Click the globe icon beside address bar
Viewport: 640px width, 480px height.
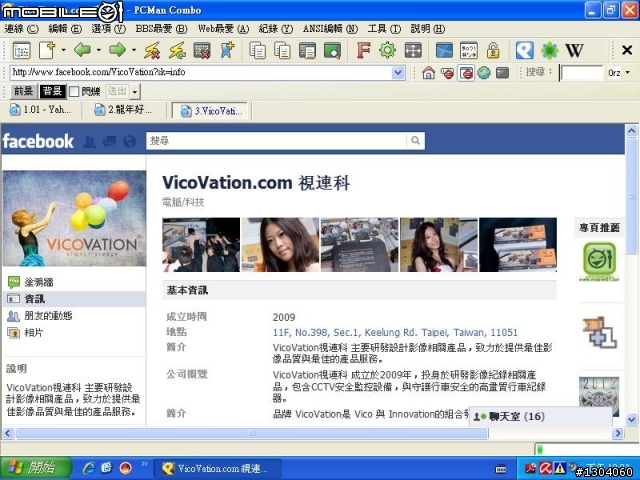point(484,73)
